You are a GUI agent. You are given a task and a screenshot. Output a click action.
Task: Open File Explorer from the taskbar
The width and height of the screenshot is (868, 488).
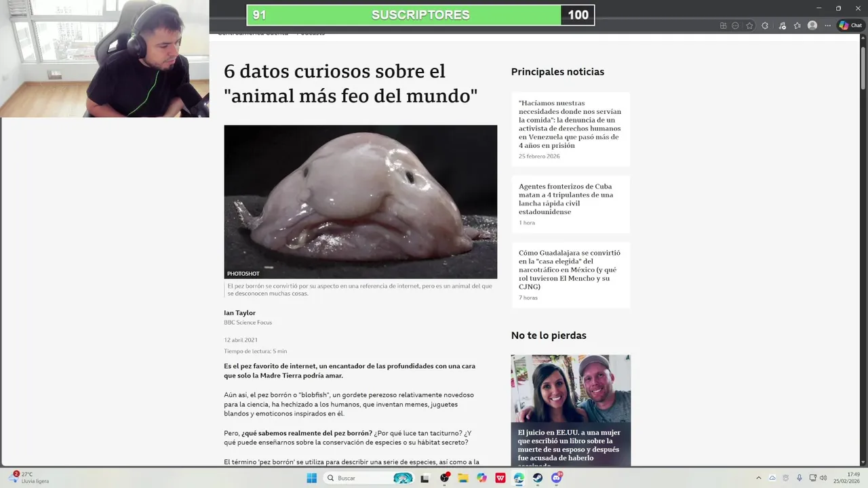[463, 478]
